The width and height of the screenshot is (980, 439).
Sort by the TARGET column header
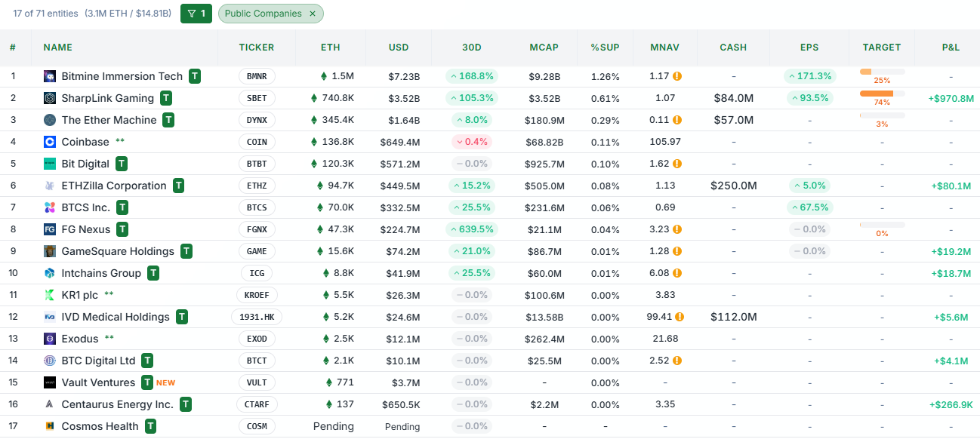[x=882, y=48]
